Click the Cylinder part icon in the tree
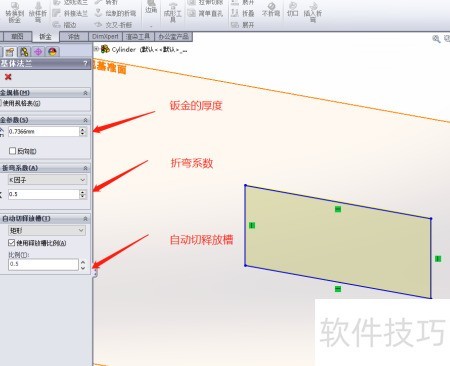 (x=105, y=49)
